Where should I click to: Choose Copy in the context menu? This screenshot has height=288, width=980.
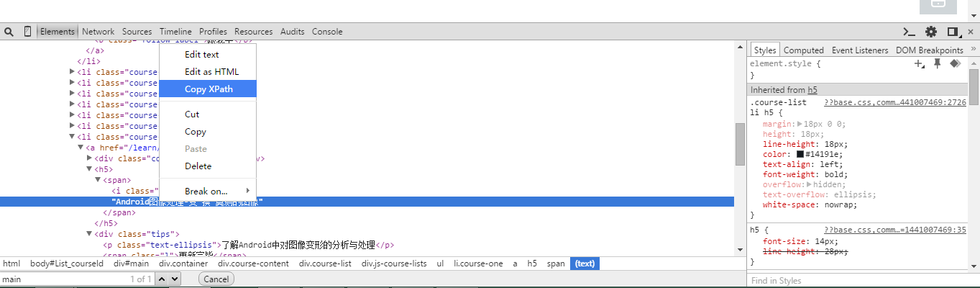click(x=208, y=132)
